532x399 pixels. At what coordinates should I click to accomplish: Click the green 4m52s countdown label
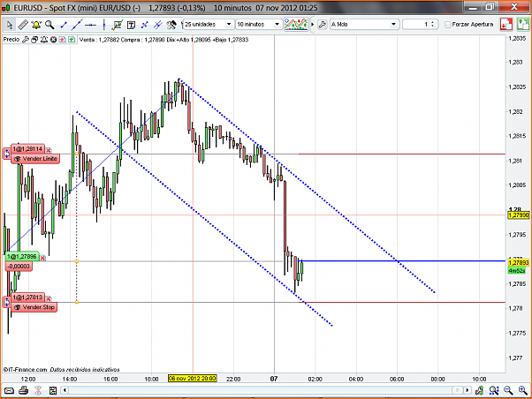click(x=517, y=270)
